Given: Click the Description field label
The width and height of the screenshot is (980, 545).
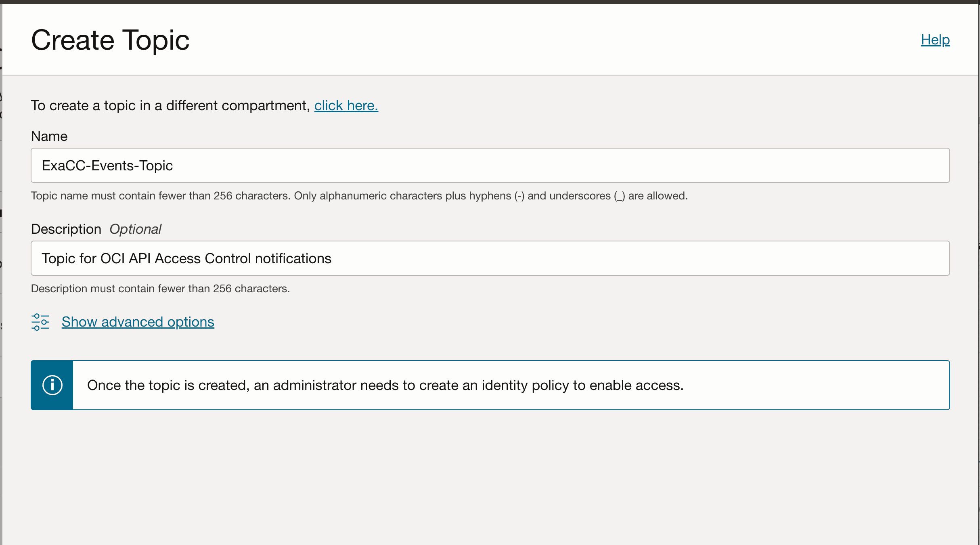Looking at the screenshot, I should [66, 229].
